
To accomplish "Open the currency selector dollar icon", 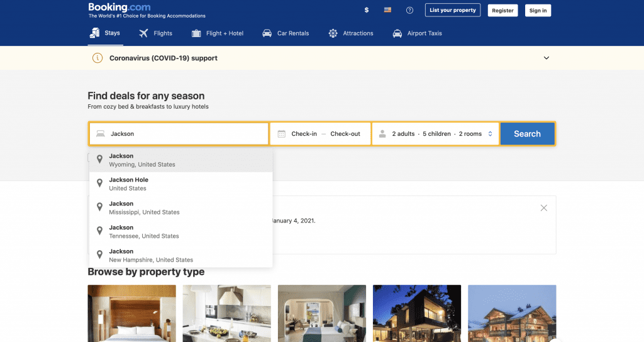I will (x=367, y=10).
